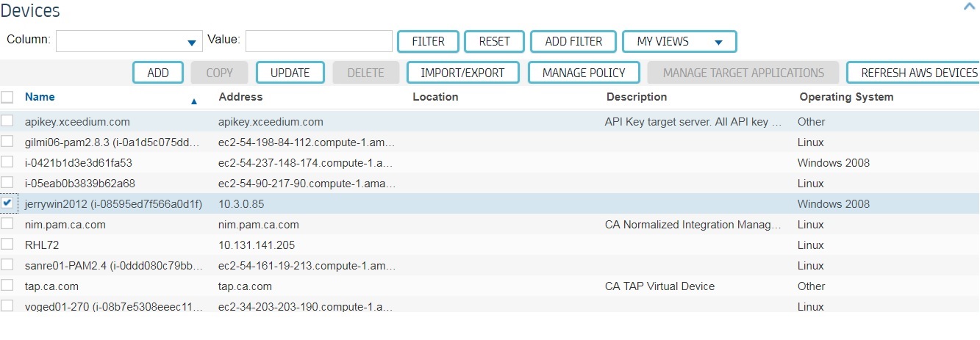Sort by Operating System column header

[x=846, y=97]
